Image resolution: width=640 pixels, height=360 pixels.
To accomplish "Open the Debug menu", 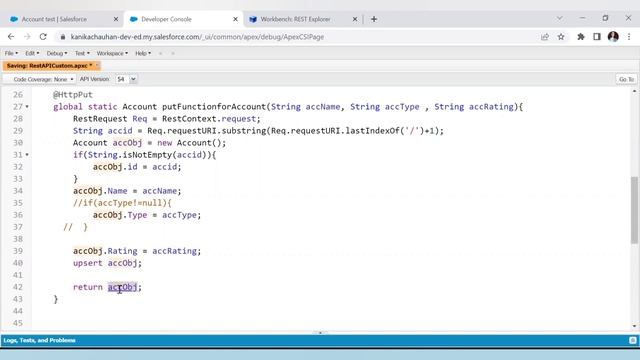I will [57, 53].
